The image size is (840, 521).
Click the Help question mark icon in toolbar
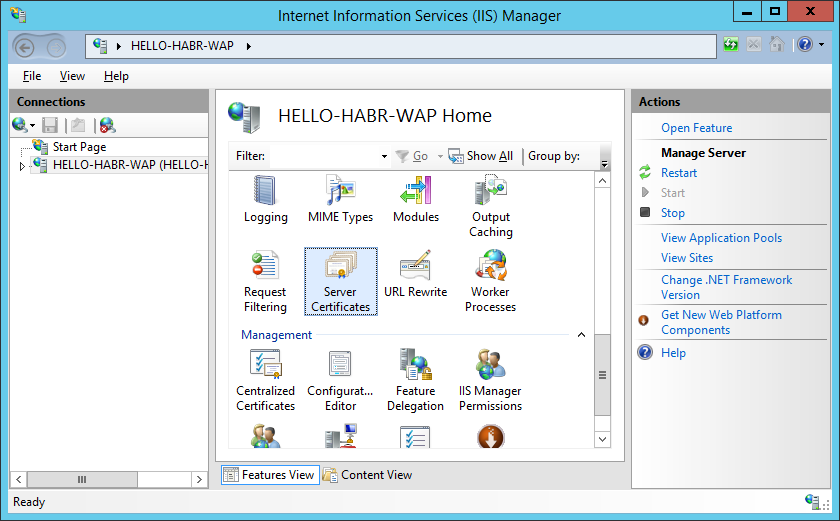tap(805, 44)
